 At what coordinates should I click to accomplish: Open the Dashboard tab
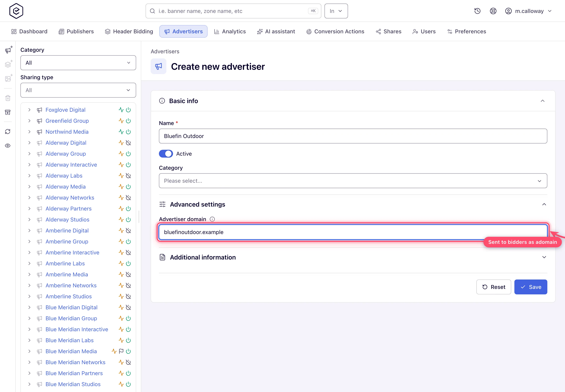[x=29, y=31]
